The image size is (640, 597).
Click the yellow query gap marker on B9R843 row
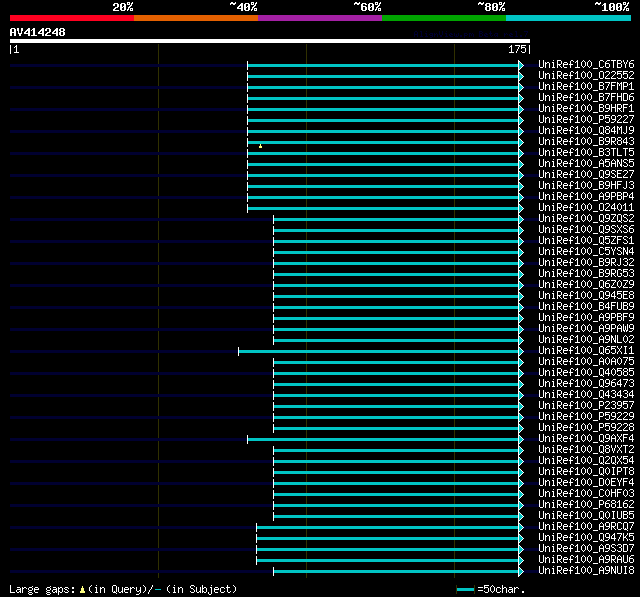click(x=260, y=146)
